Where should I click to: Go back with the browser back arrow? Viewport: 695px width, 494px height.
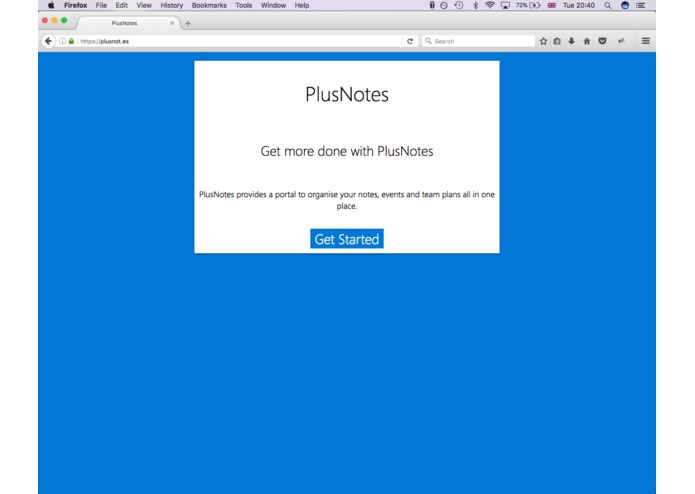tap(48, 41)
